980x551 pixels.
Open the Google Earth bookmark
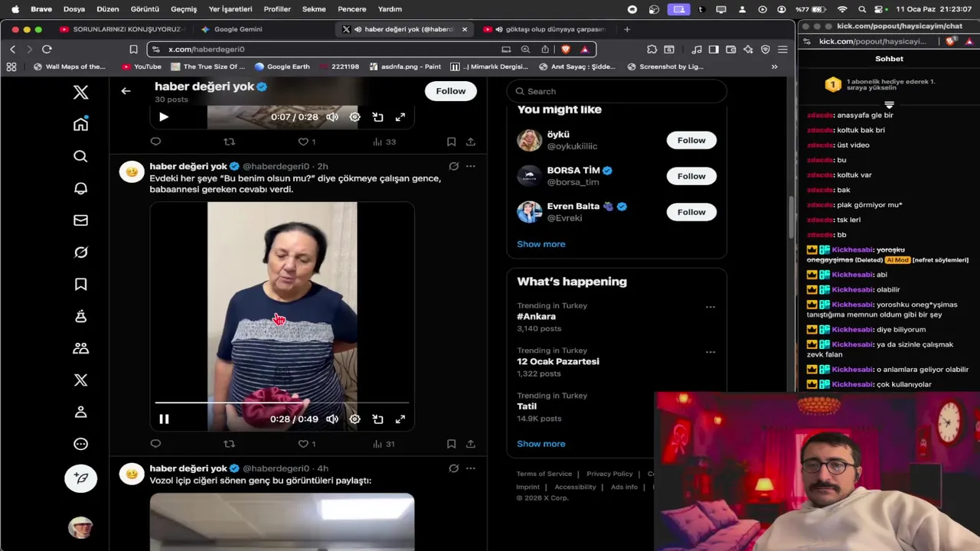tap(282, 67)
